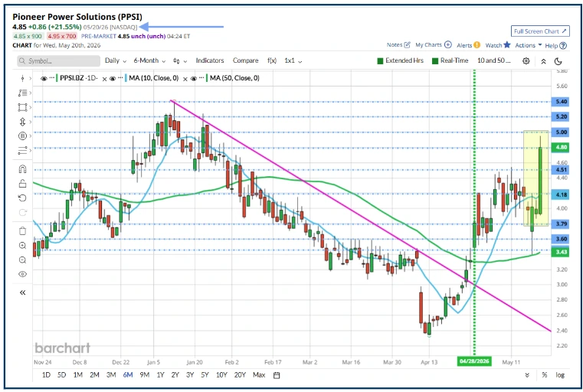Remove indicator with x after MA (10, Close, 0)
Screen dimensions: 583x392
(185, 79)
